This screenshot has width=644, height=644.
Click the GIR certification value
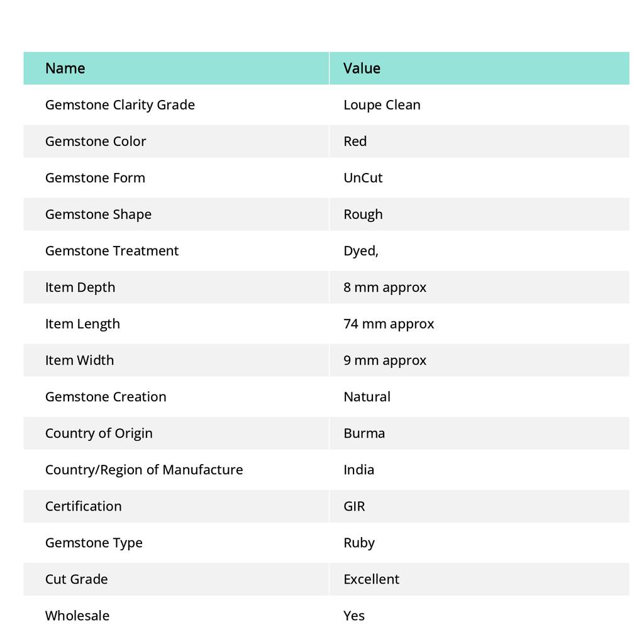pos(354,506)
